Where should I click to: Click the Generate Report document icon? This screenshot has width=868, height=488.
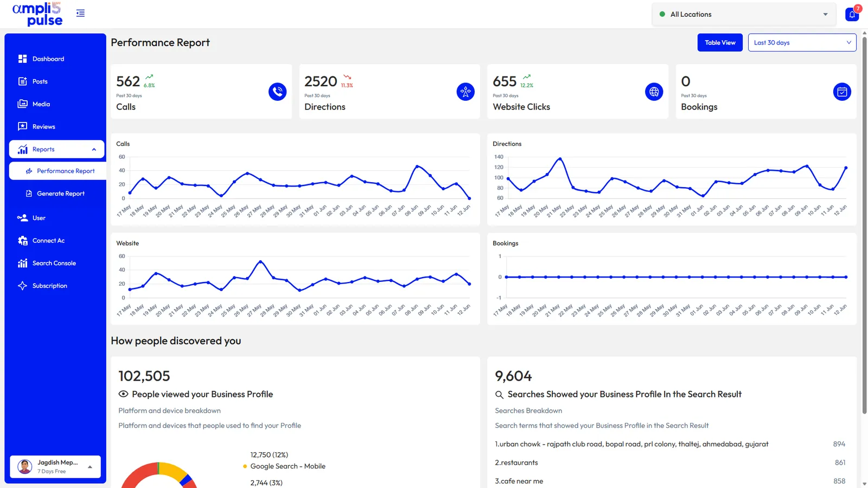[29, 194]
